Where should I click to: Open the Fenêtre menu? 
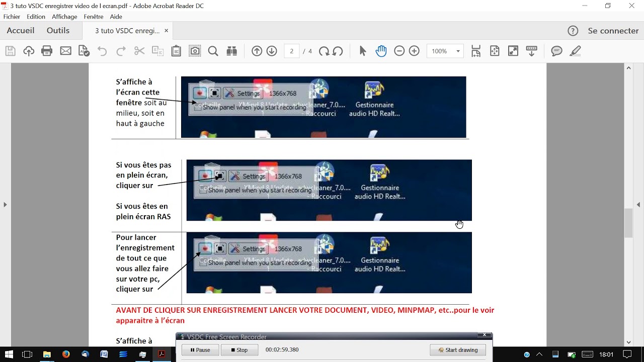[x=94, y=17]
